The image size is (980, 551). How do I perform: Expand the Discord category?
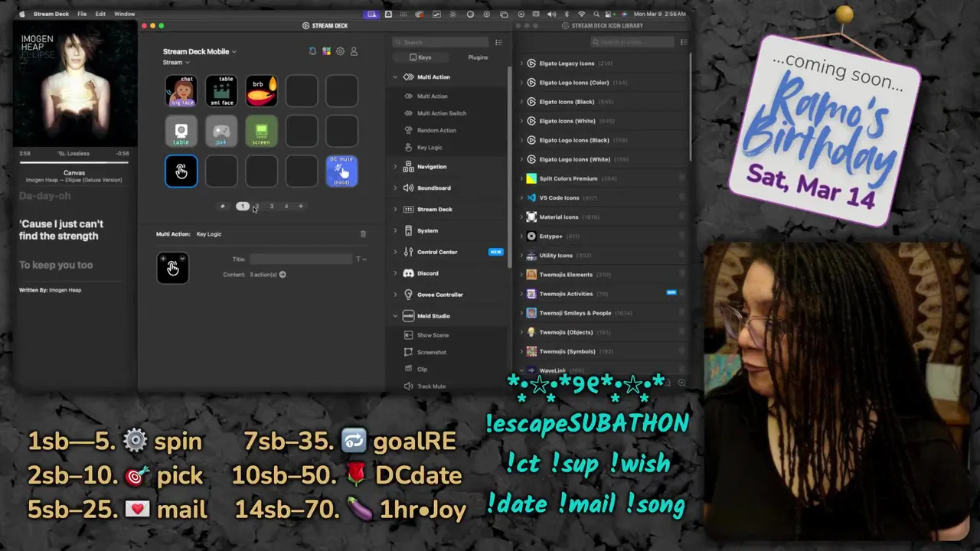tap(396, 273)
